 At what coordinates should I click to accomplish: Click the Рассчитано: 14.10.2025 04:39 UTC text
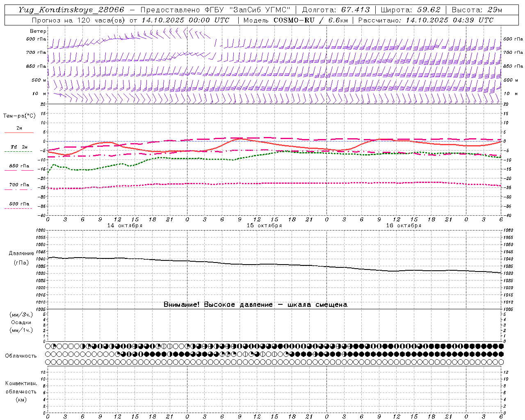tap(426, 20)
